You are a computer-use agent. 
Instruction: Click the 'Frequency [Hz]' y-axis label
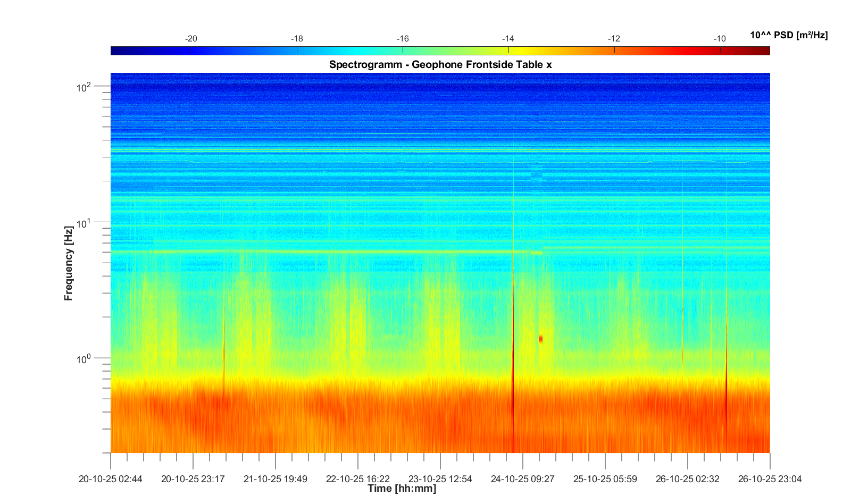(x=68, y=264)
